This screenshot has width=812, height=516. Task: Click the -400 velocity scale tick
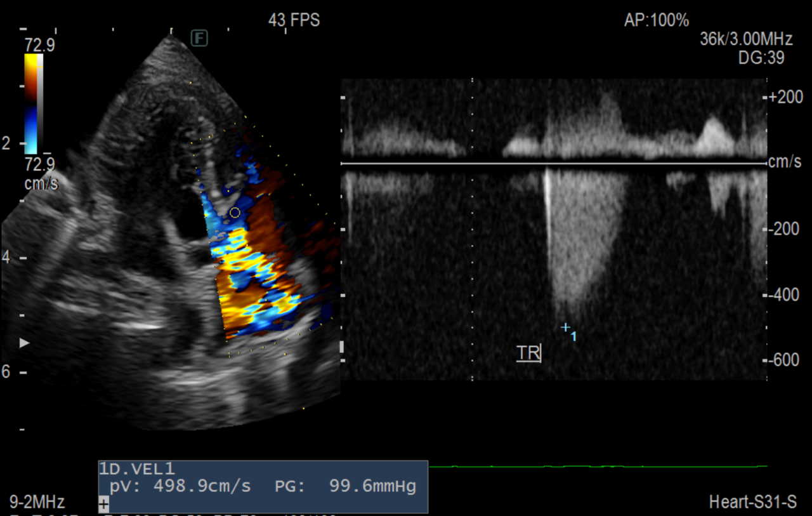pos(785,295)
